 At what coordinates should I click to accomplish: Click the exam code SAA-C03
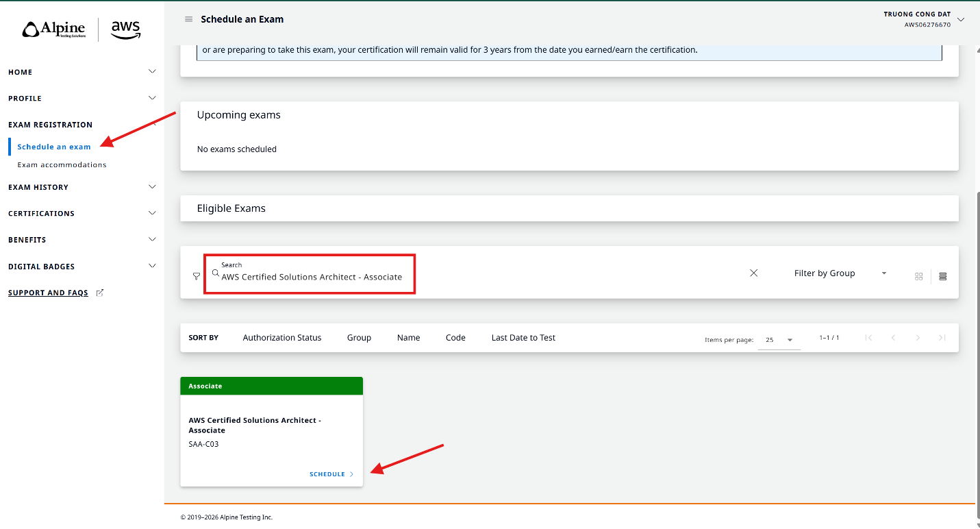(x=204, y=444)
